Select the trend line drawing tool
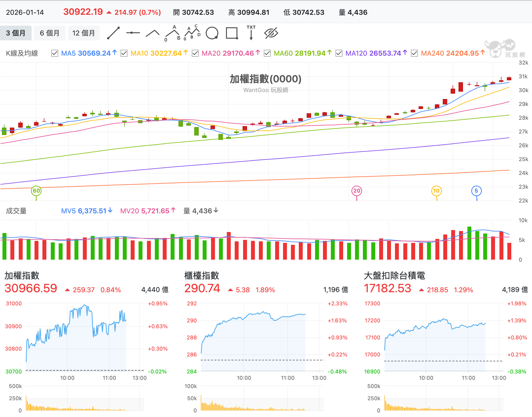The height and width of the screenshot is (417, 532). click(x=113, y=33)
